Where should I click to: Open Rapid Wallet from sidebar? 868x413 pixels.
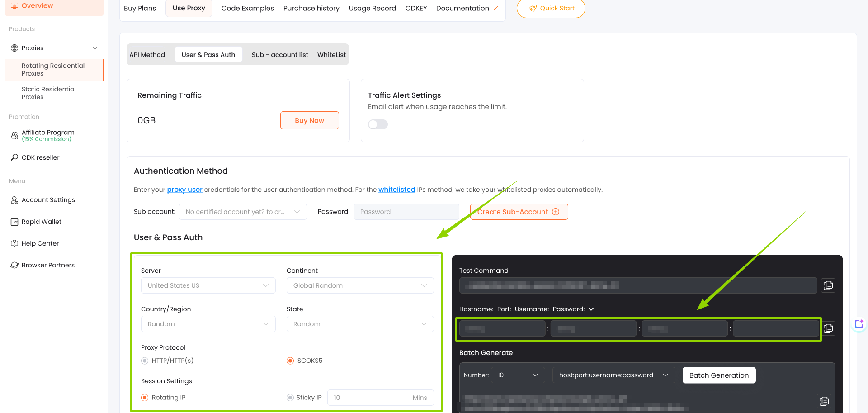41,222
